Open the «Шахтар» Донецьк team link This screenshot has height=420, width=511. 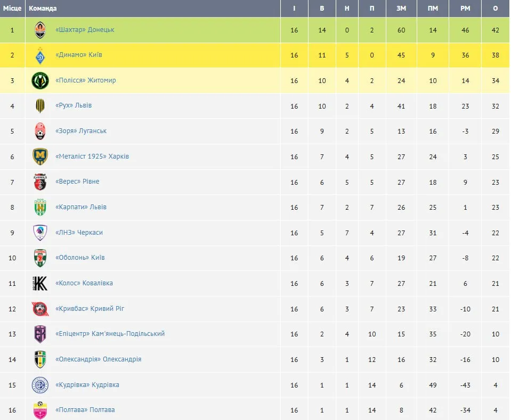(x=85, y=30)
